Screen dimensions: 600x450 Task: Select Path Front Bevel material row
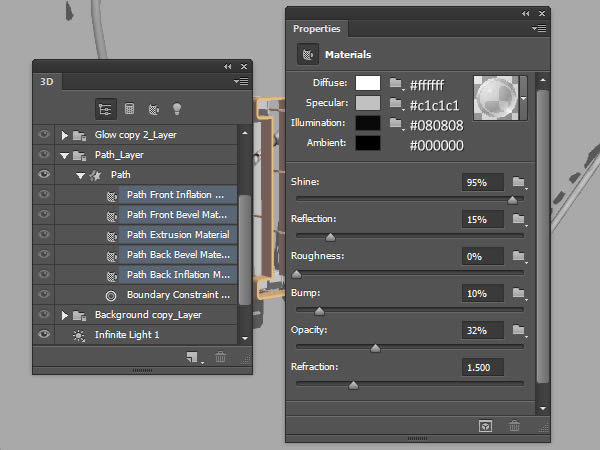tap(178, 215)
